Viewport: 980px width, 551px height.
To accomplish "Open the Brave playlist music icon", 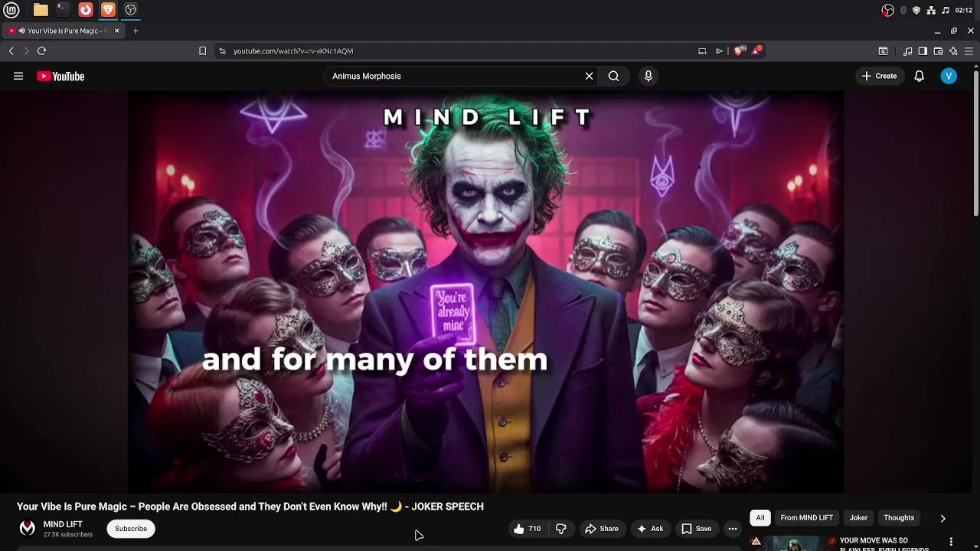I will coord(907,51).
